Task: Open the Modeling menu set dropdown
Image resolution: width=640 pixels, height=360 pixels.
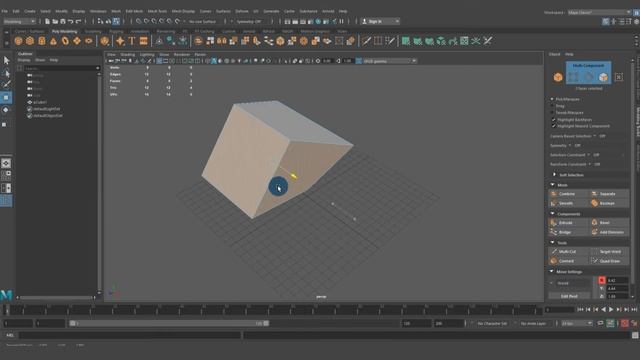Action: (x=19, y=21)
